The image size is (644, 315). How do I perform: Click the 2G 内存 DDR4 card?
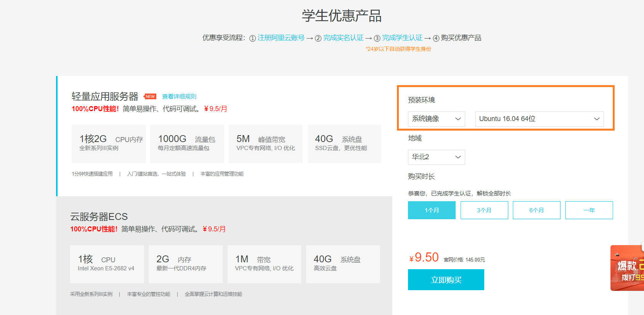(x=186, y=264)
